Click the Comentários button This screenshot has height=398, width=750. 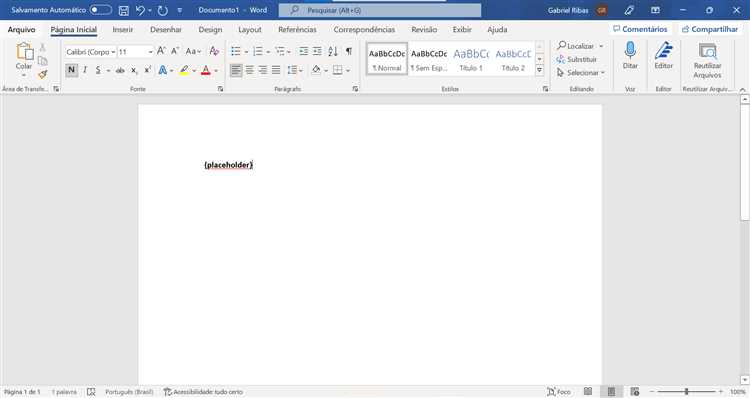click(640, 29)
